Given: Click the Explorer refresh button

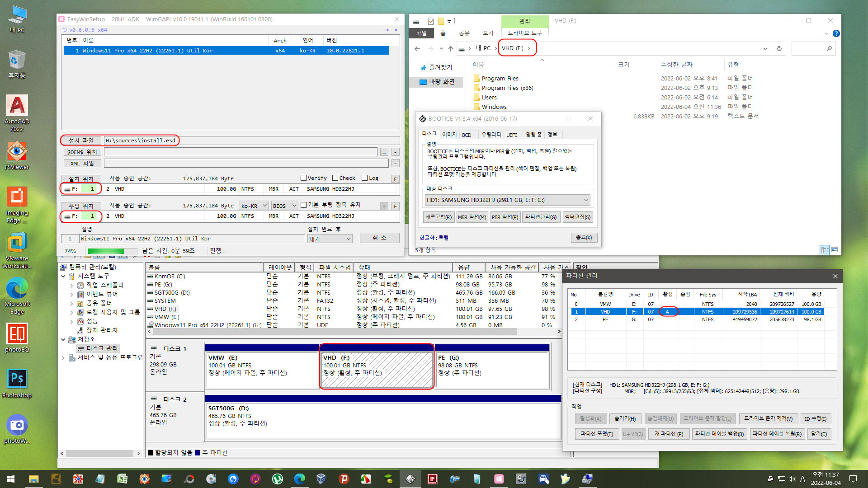Looking at the screenshot, I should click(x=779, y=49).
